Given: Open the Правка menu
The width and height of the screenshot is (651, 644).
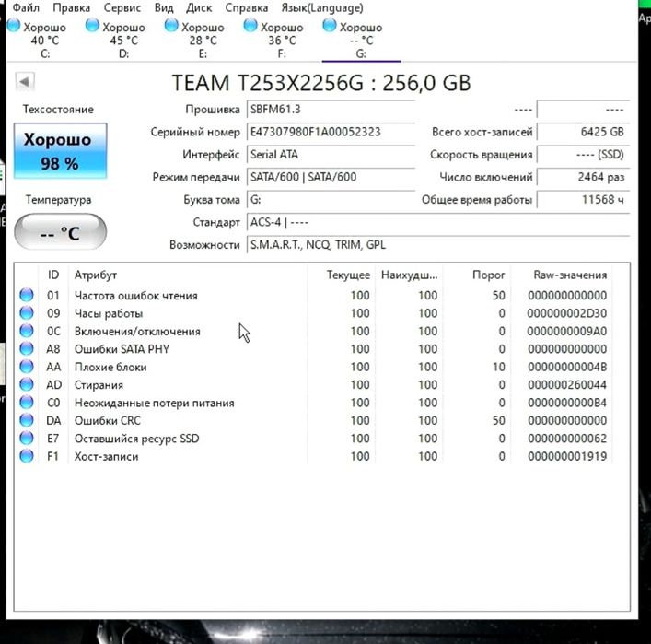Looking at the screenshot, I should [x=72, y=7].
